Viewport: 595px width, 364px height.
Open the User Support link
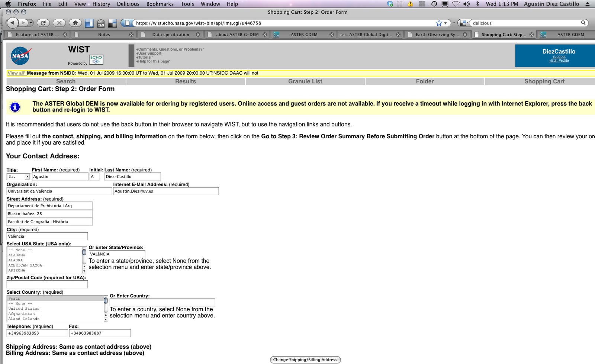coord(149,53)
